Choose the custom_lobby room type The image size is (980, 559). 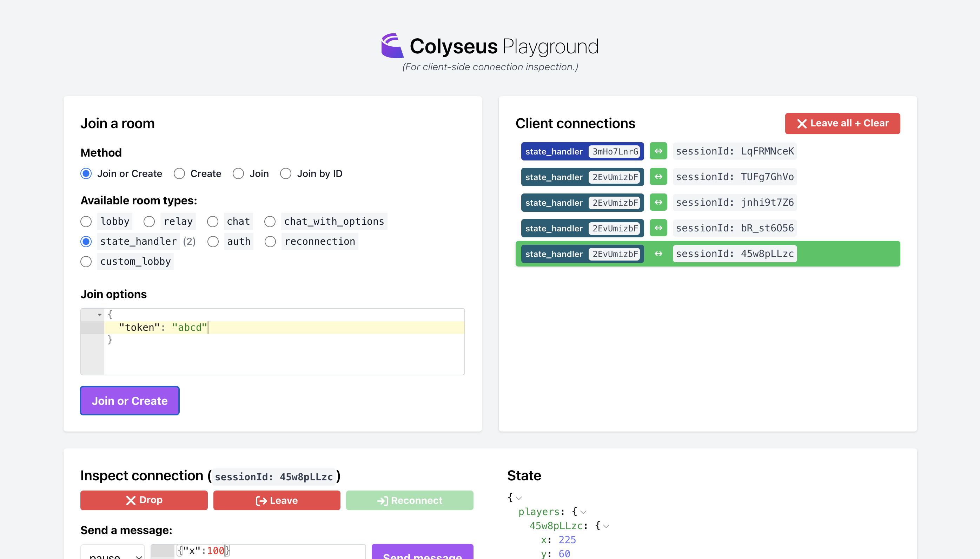(86, 262)
